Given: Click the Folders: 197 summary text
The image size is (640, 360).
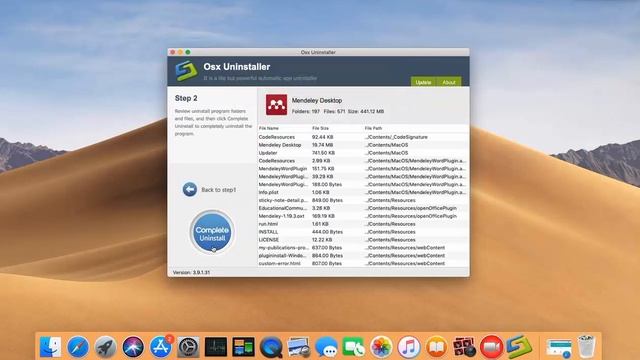Looking at the screenshot, I should pos(306,111).
